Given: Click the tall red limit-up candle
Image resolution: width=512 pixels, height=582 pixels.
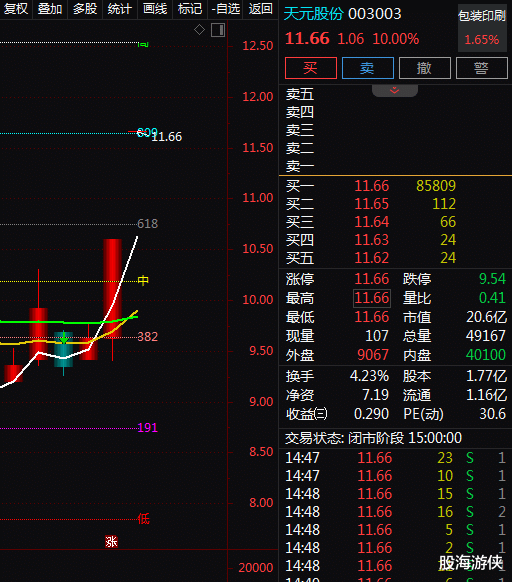Looking at the screenshot, I should click(112, 288).
